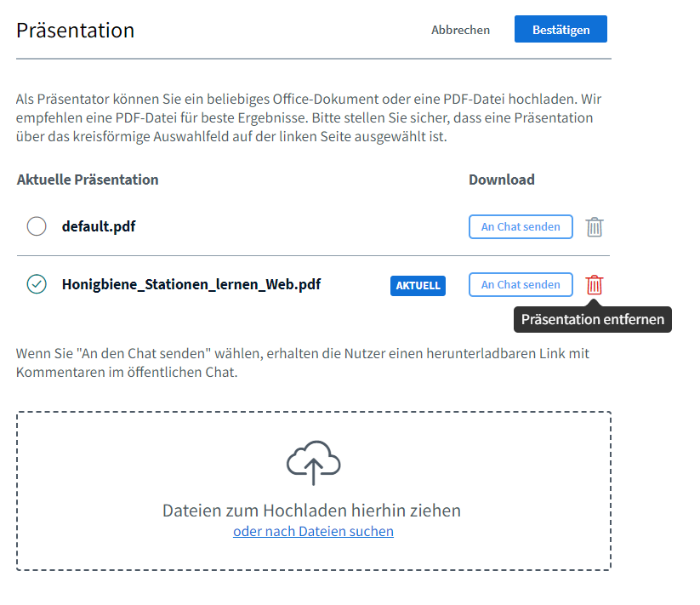Click the 'Als Präsentator' instruction paragraph
This screenshot has height=605, width=700.
click(304, 117)
